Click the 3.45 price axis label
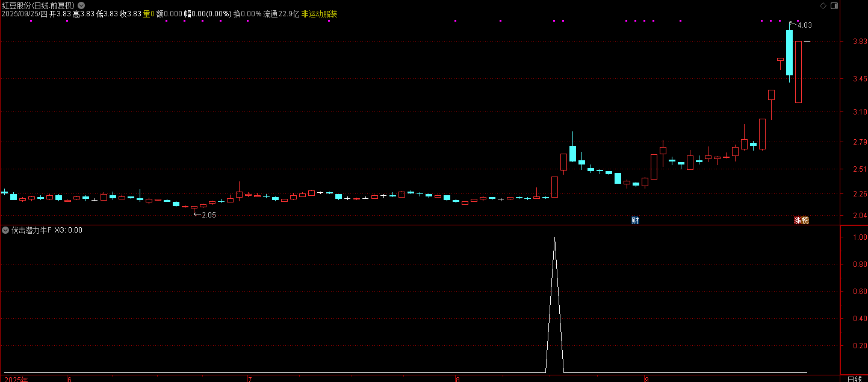The width and height of the screenshot is (868, 382). (859, 79)
